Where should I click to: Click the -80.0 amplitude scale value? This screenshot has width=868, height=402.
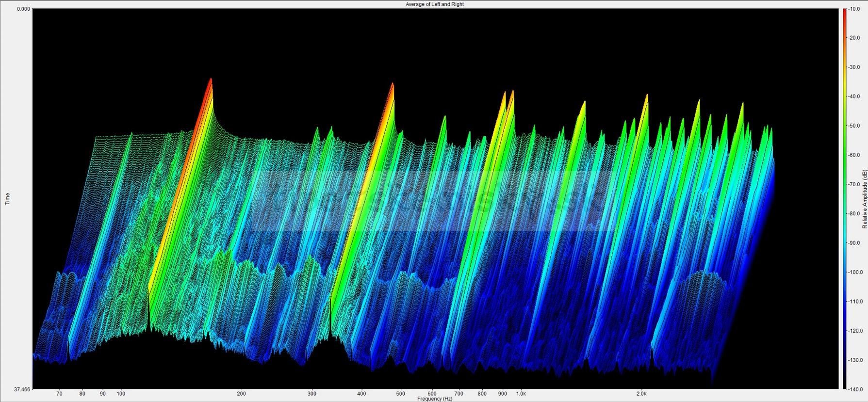(854, 214)
